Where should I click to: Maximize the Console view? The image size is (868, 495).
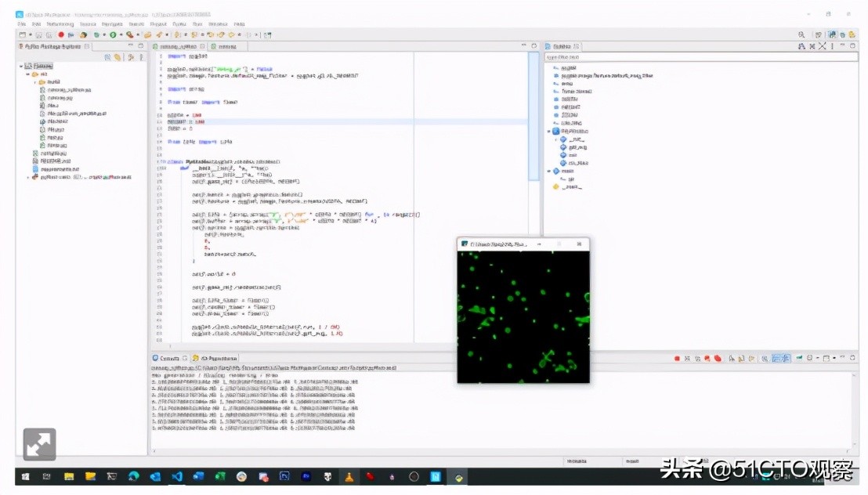pyautogui.click(x=853, y=358)
